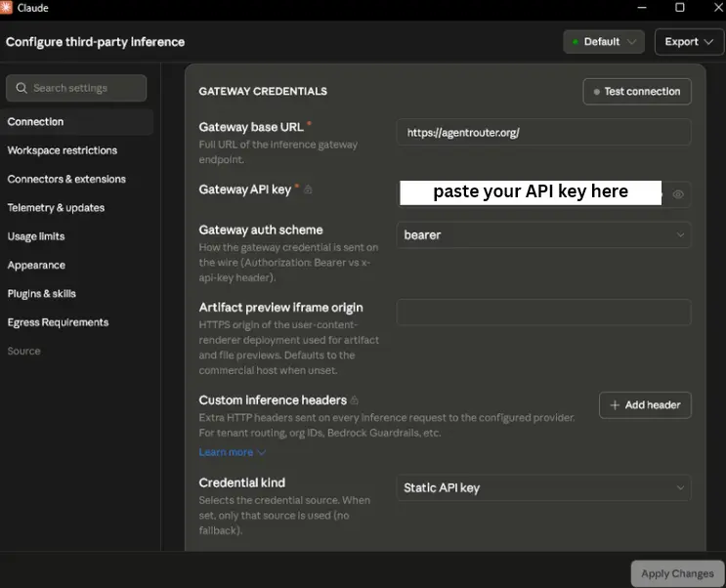Click plus icon on Add header
The width and height of the screenshot is (726, 588).
615,405
